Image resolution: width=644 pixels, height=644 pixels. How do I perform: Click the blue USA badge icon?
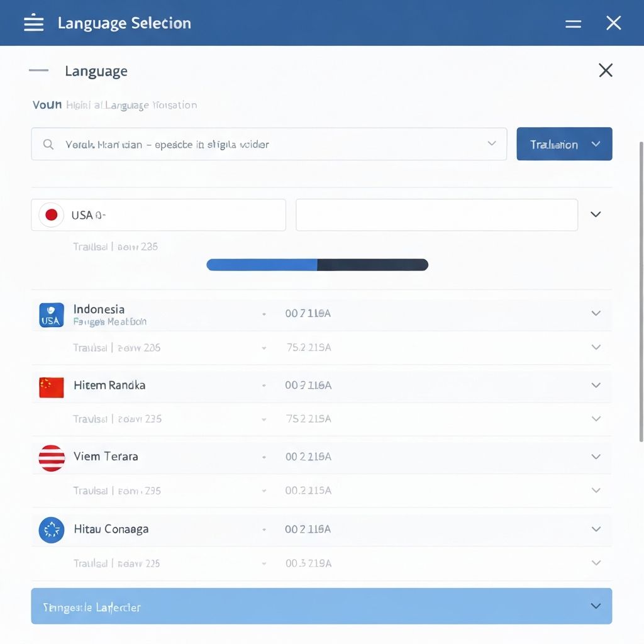(51, 315)
